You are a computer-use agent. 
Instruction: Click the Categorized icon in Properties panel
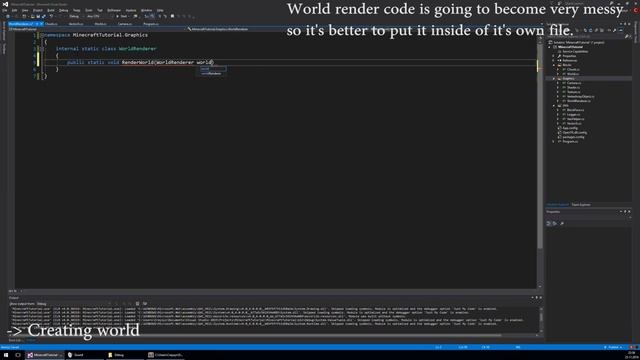pos(549,223)
